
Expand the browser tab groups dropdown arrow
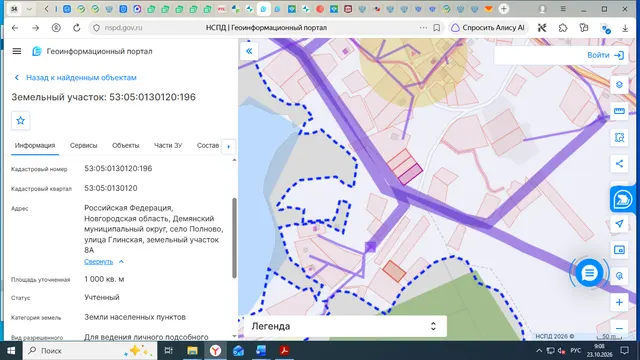click(x=29, y=9)
